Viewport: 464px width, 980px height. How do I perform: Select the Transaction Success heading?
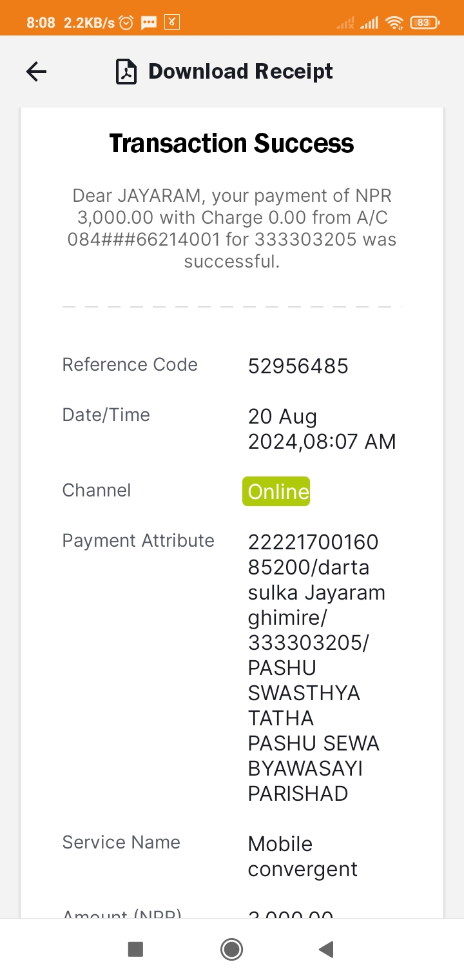click(231, 143)
